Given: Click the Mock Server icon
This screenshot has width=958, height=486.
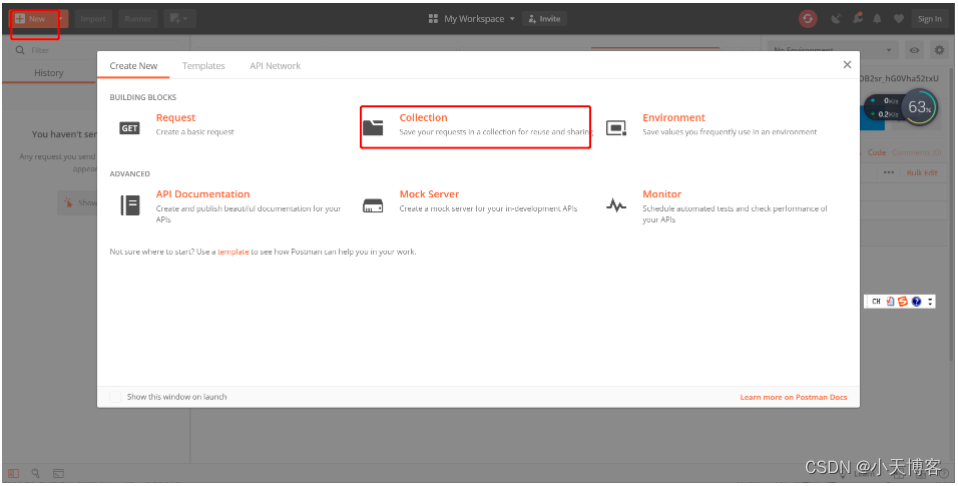Looking at the screenshot, I should coord(373,205).
